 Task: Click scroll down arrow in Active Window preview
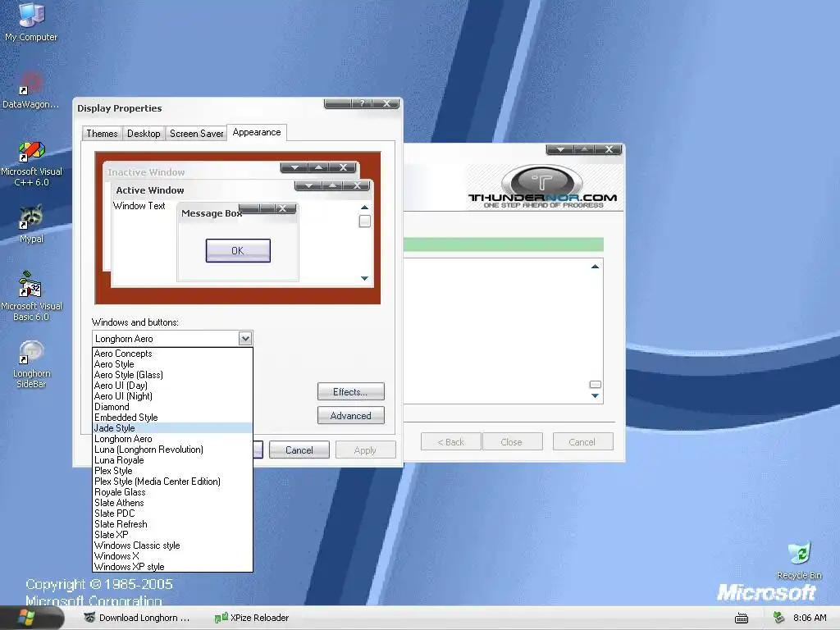[364, 278]
